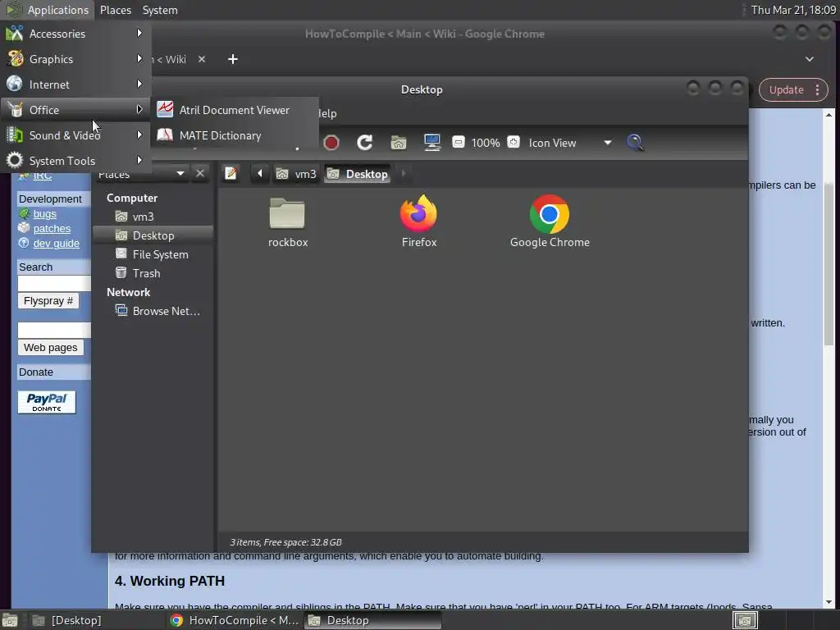The image size is (840, 630).
Task: Open the IRC link in wiki sidebar
Action: pos(43,176)
